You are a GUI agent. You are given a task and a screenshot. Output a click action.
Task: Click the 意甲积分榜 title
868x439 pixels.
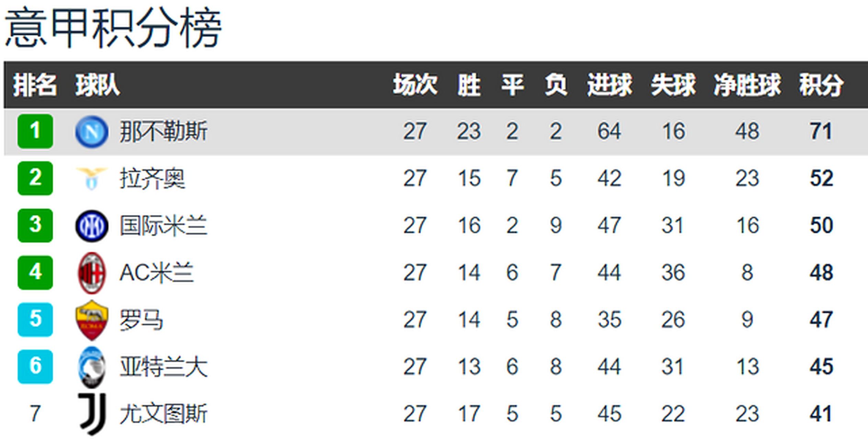pos(113,28)
